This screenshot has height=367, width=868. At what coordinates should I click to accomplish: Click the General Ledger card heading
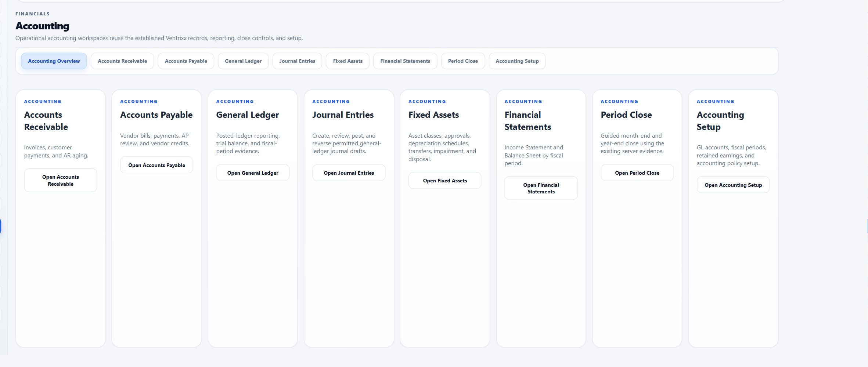(248, 115)
